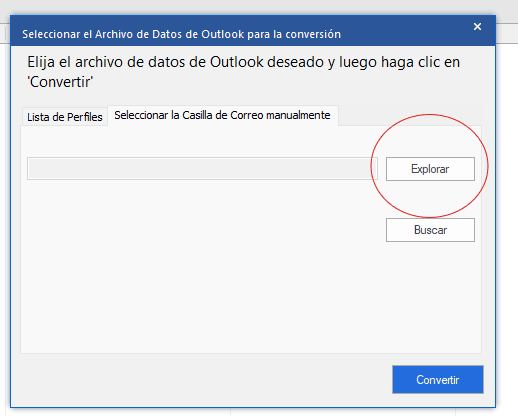Click the 'Elija el archivo' instruction heading
This screenshot has width=518, height=416.
coord(243,72)
